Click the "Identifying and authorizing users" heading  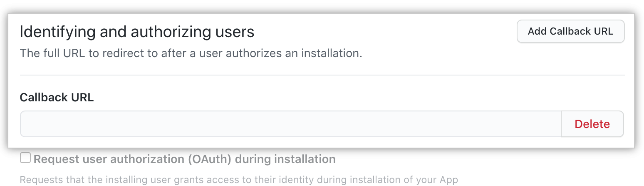(x=137, y=32)
